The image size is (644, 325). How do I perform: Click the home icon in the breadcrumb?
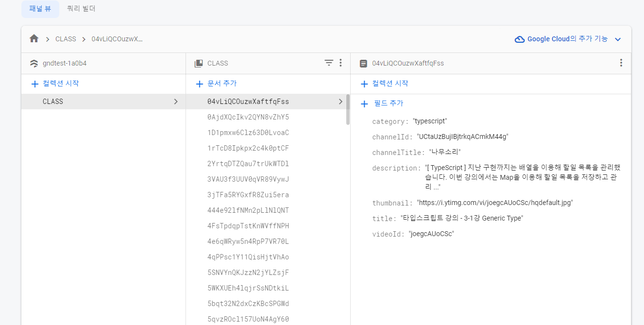click(x=34, y=38)
